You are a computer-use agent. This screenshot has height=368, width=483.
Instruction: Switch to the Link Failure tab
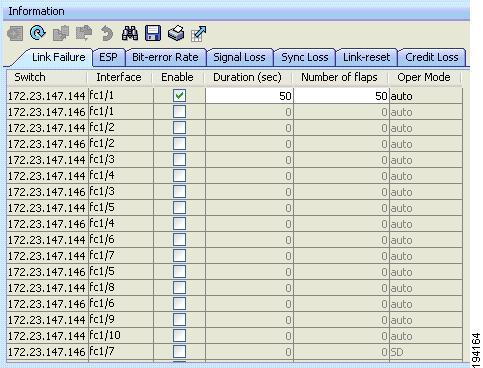click(x=58, y=57)
